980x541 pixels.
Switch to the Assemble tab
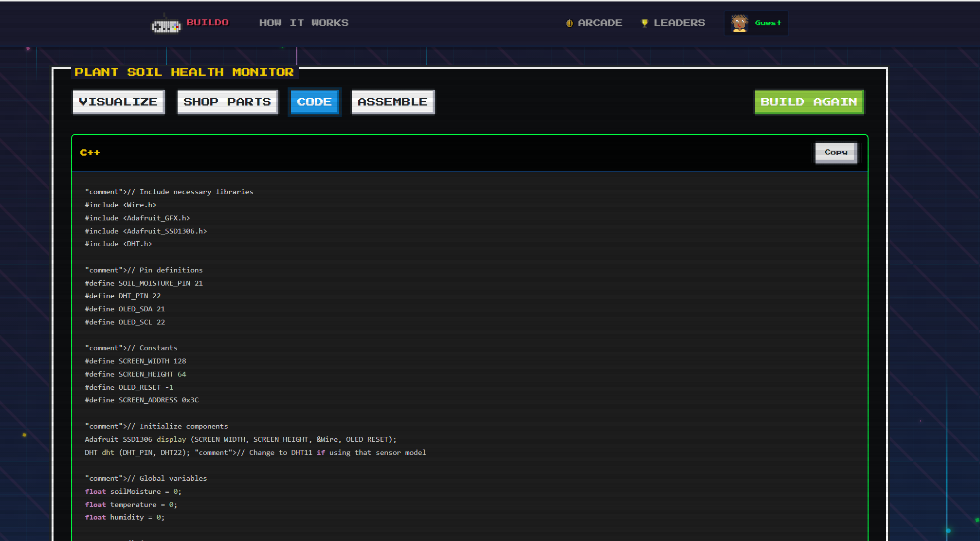point(392,102)
